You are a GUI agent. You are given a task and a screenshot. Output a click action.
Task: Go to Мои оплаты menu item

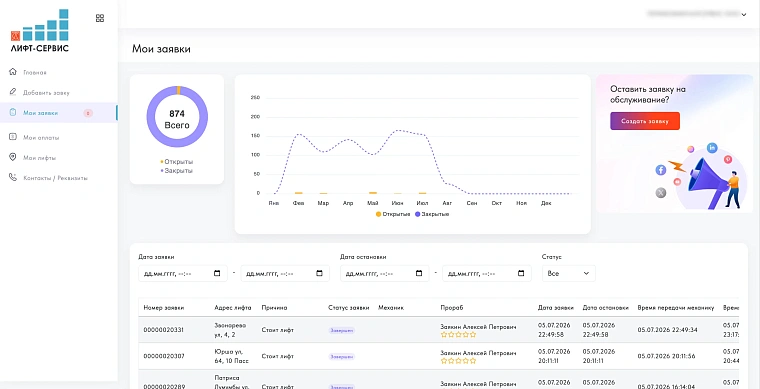coord(41,138)
